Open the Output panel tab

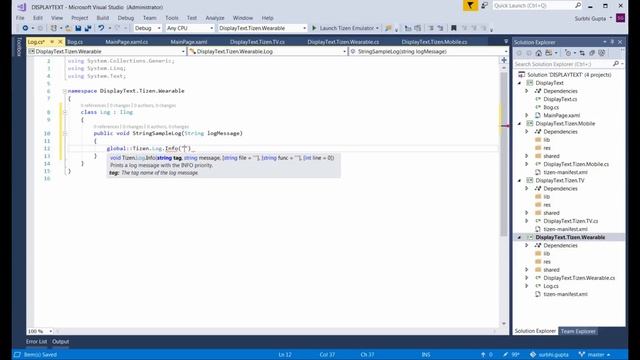click(60, 342)
